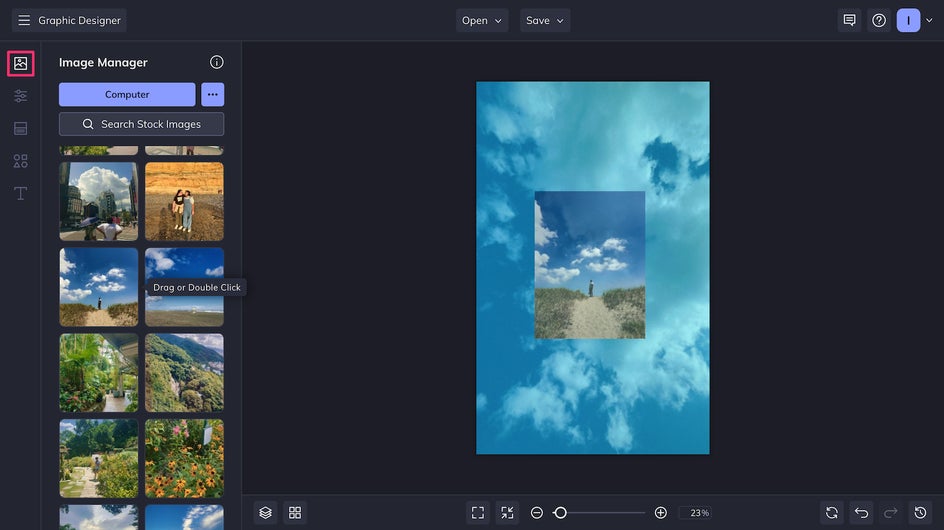Image resolution: width=944 pixels, height=530 pixels.
Task: Click the Image Manager heading
Action: click(103, 63)
